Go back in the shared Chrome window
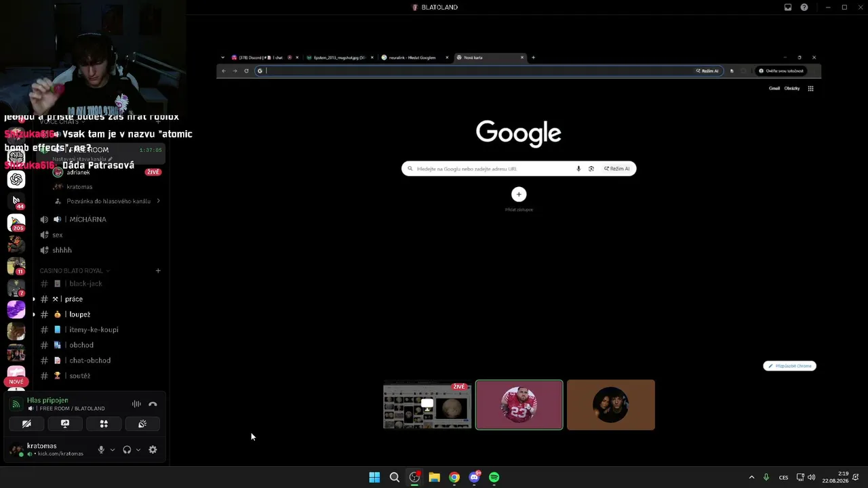Screen dimensions: 868x488 click(x=224, y=71)
